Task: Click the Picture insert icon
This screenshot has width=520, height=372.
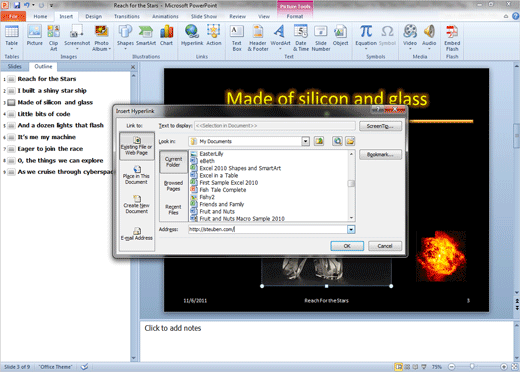Action: coord(34,35)
